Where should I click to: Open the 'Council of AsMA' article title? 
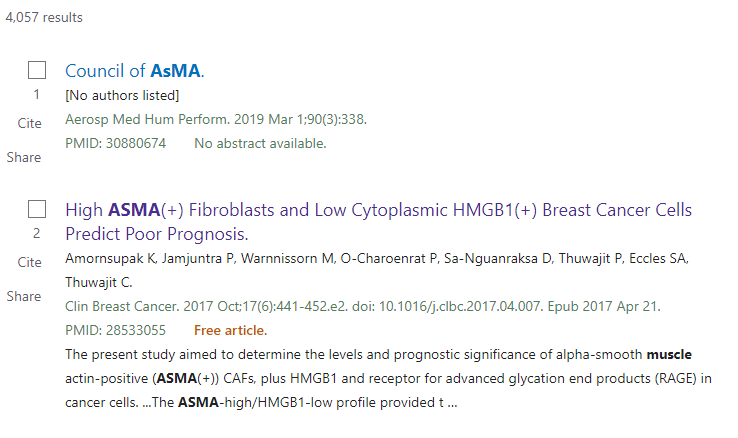(x=134, y=71)
